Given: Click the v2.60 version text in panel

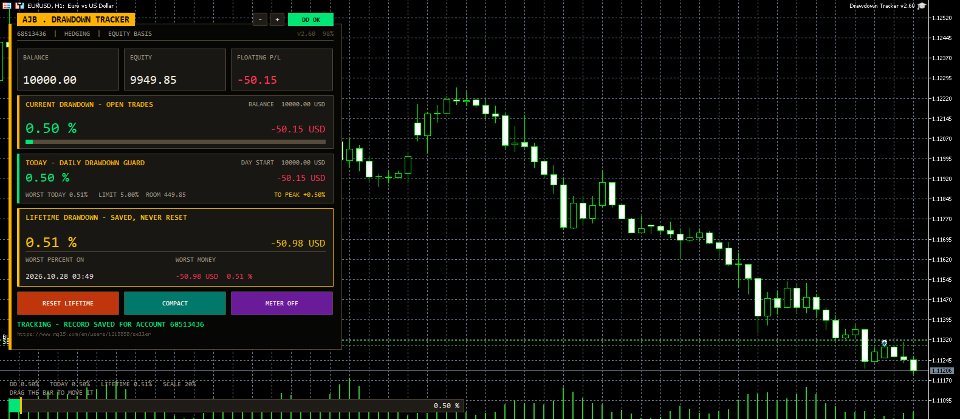Looking at the screenshot, I should 306,34.
